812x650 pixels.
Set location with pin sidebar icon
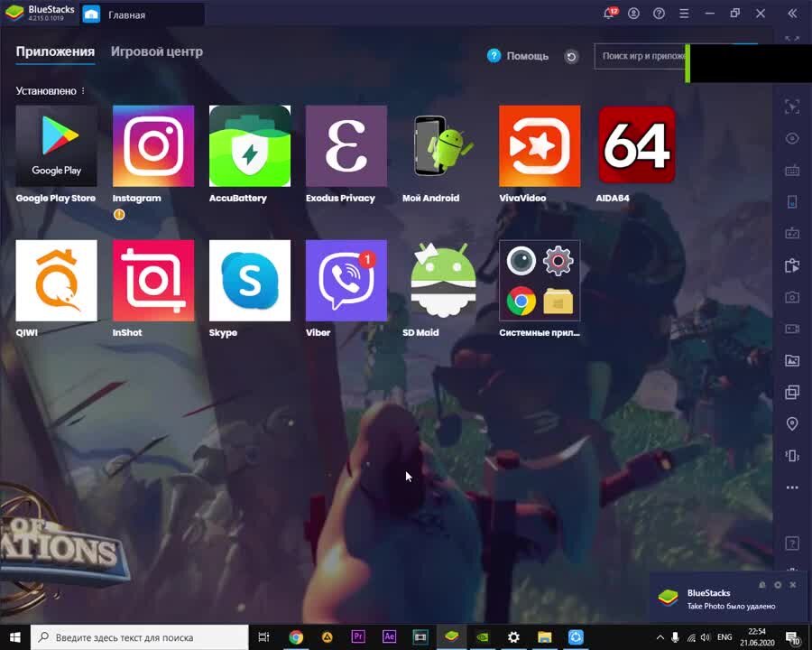coord(792,424)
